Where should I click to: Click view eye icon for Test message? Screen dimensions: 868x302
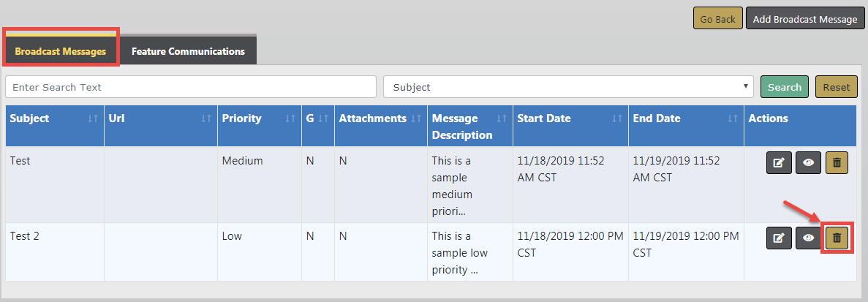tap(808, 163)
